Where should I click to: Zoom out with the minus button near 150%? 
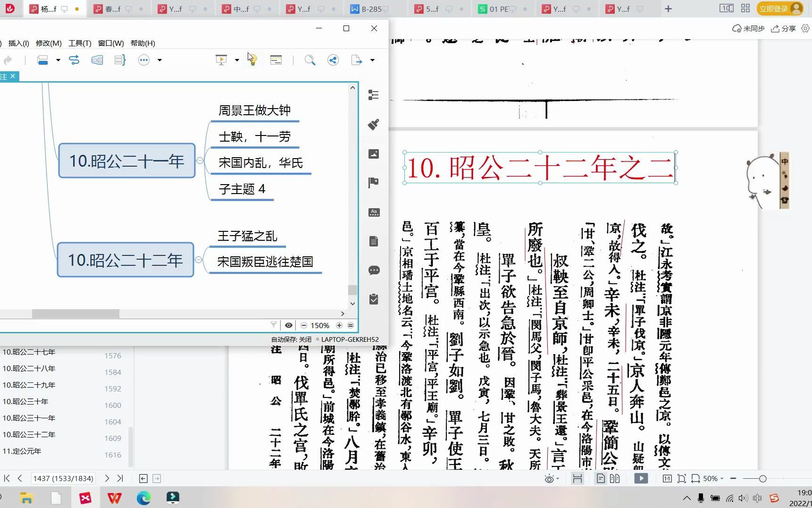pos(304,325)
